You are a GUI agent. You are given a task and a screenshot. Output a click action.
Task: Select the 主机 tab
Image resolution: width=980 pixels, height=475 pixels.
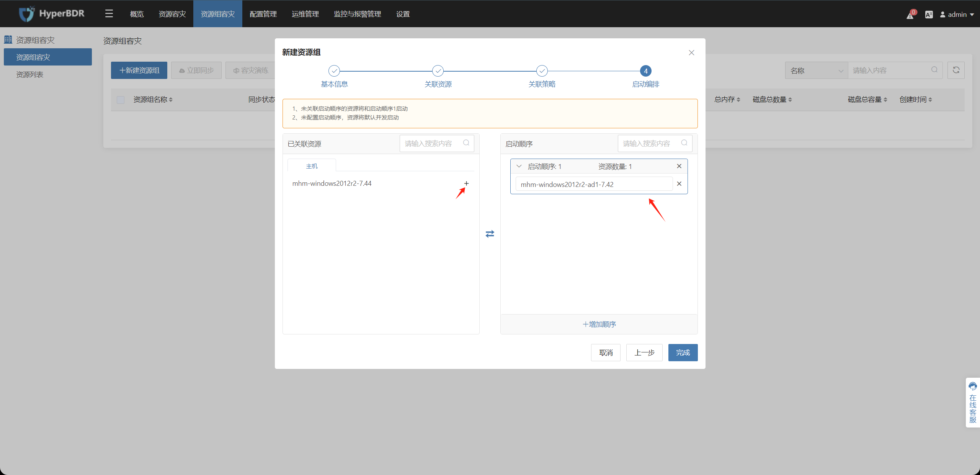pyautogui.click(x=312, y=166)
